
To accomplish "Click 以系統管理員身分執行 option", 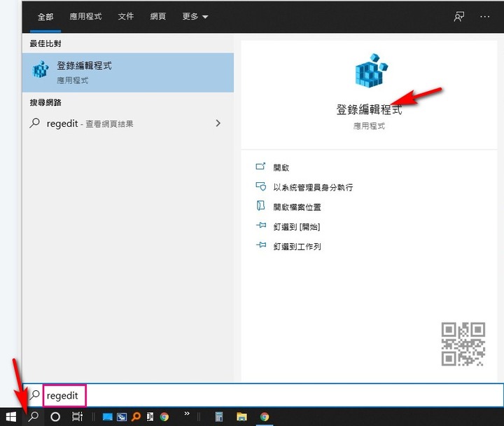I will pyautogui.click(x=313, y=187).
